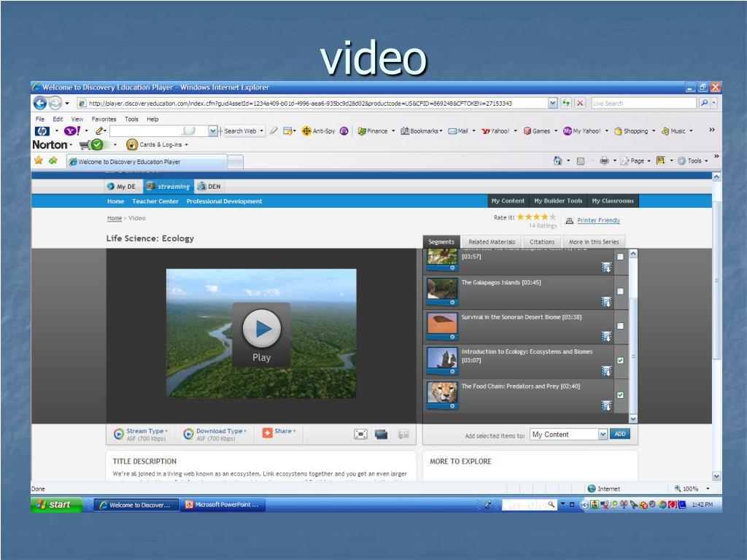Click the Norton logo in the toolbar

pyautogui.click(x=50, y=144)
